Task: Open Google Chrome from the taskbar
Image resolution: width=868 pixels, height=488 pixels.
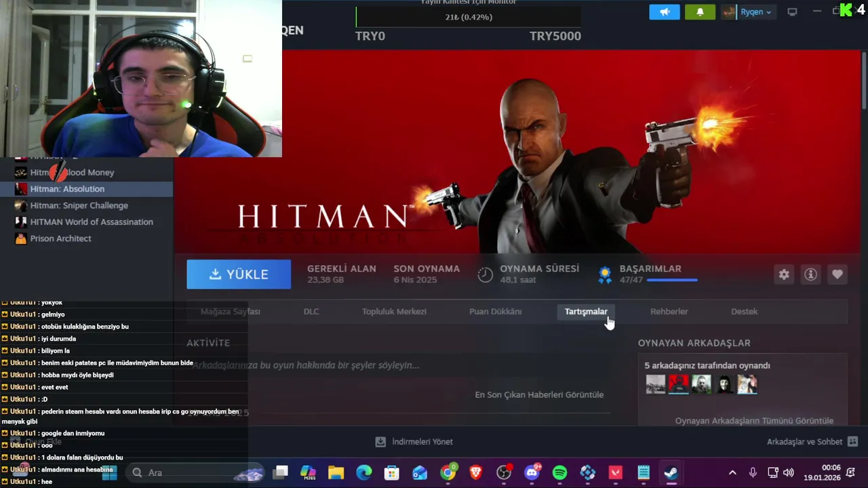Action: pos(448,472)
